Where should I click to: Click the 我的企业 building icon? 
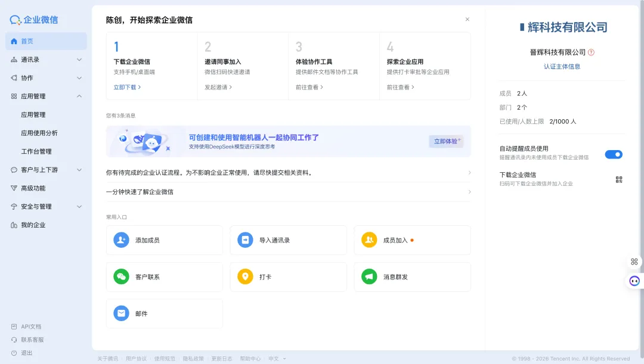[x=14, y=225]
